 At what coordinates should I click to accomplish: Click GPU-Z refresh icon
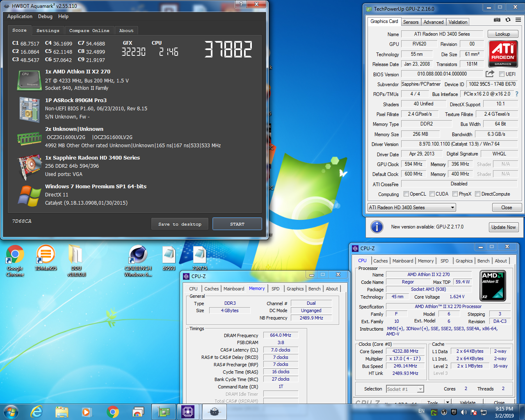(508, 20)
